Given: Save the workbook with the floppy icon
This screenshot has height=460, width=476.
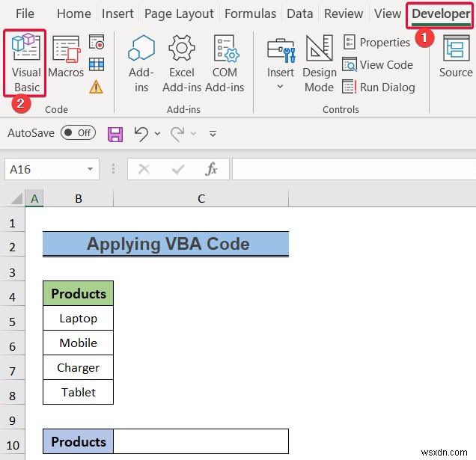Looking at the screenshot, I should click(115, 134).
